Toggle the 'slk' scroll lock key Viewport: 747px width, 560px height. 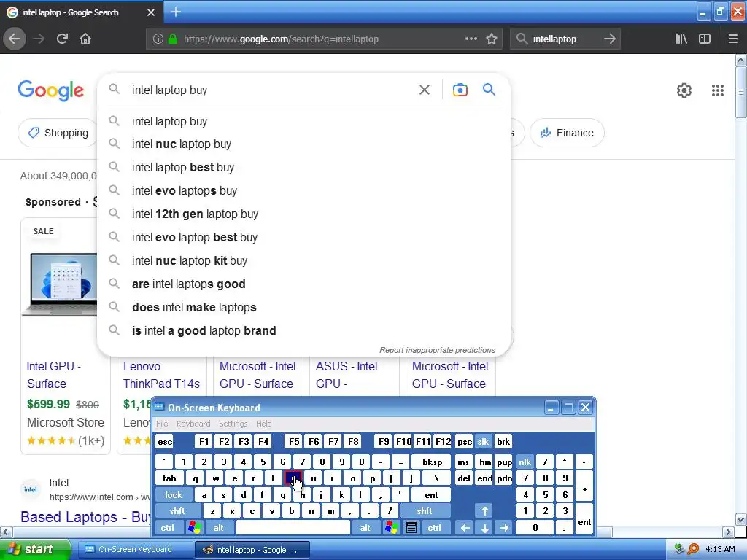click(483, 442)
